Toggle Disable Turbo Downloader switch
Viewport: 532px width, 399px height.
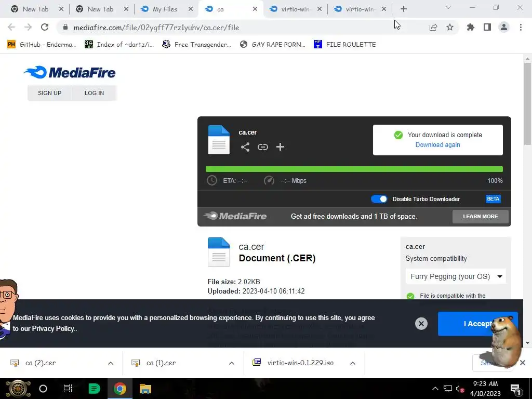point(379,199)
